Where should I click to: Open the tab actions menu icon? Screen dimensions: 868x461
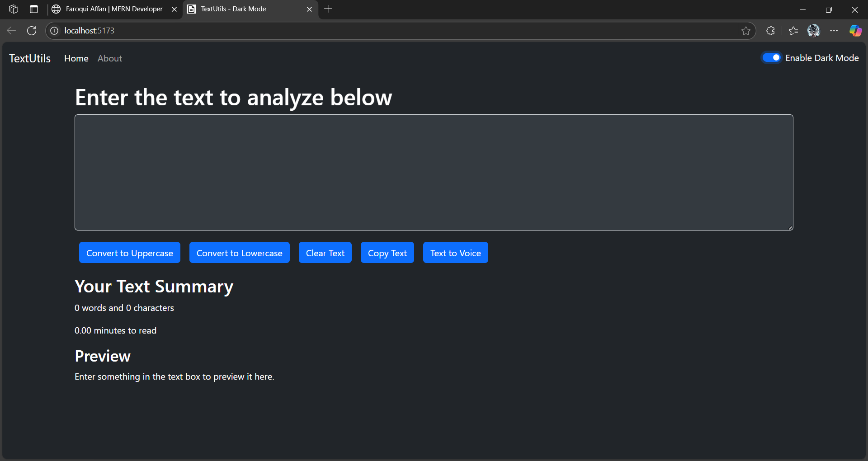pyautogui.click(x=34, y=9)
